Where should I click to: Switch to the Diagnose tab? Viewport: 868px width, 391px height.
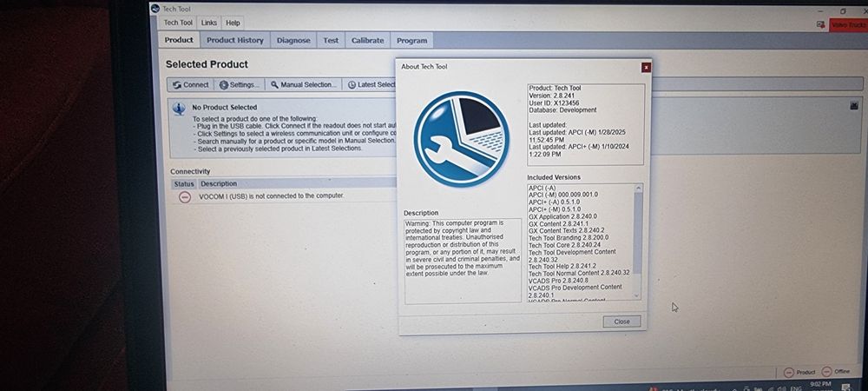[293, 41]
